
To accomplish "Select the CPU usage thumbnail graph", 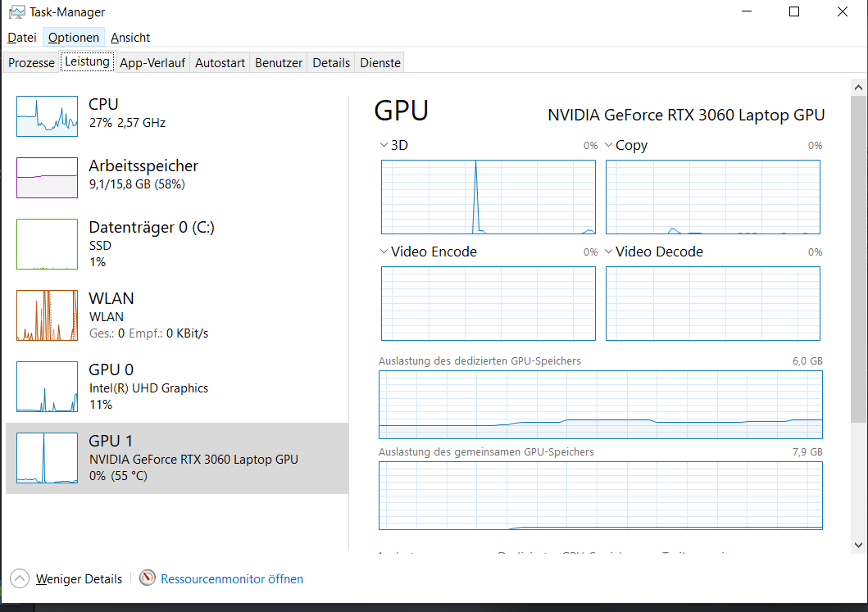I will click(x=47, y=116).
